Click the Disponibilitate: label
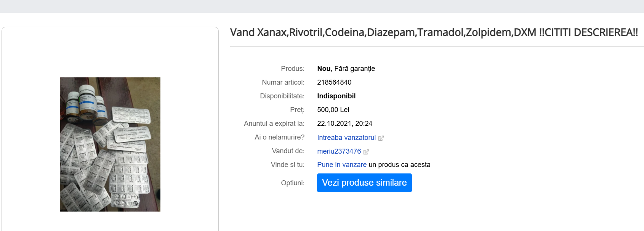Image resolution: width=644 pixels, height=231 pixels. 282,96
